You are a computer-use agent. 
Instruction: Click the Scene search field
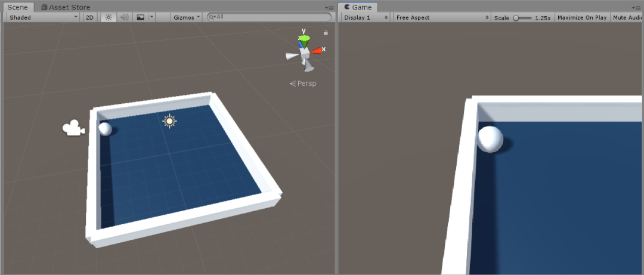(x=269, y=17)
